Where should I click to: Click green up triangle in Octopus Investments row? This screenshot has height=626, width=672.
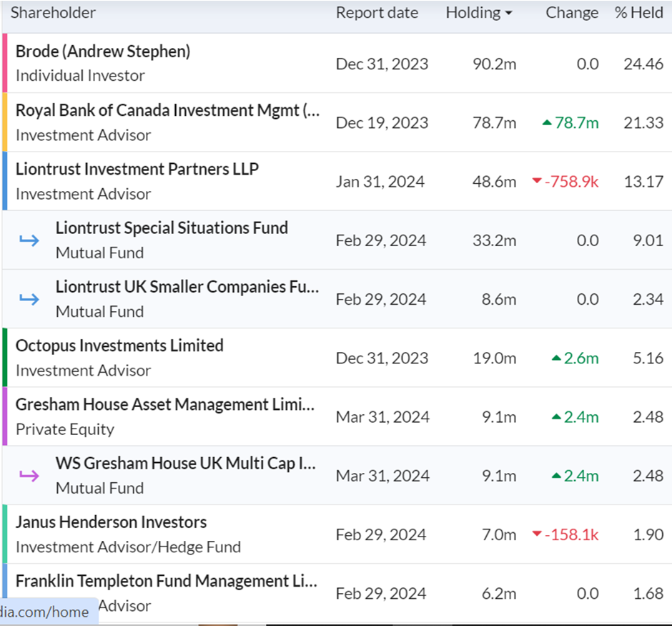556,358
